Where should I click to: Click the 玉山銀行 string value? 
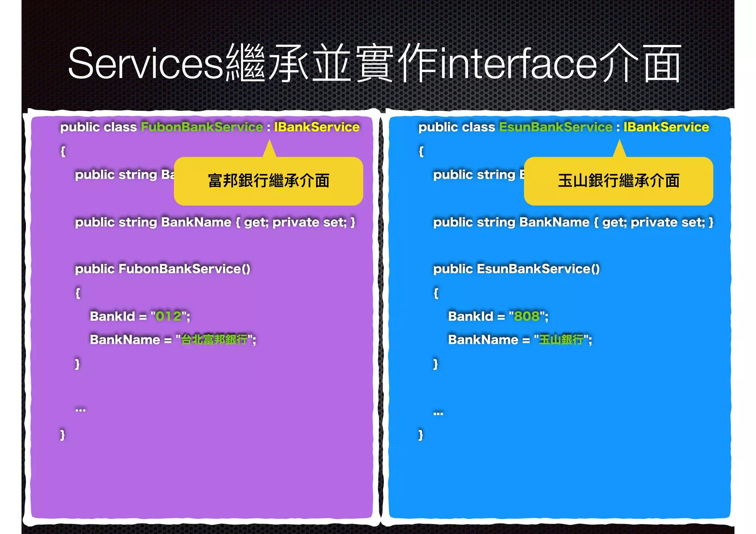(x=561, y=340)
